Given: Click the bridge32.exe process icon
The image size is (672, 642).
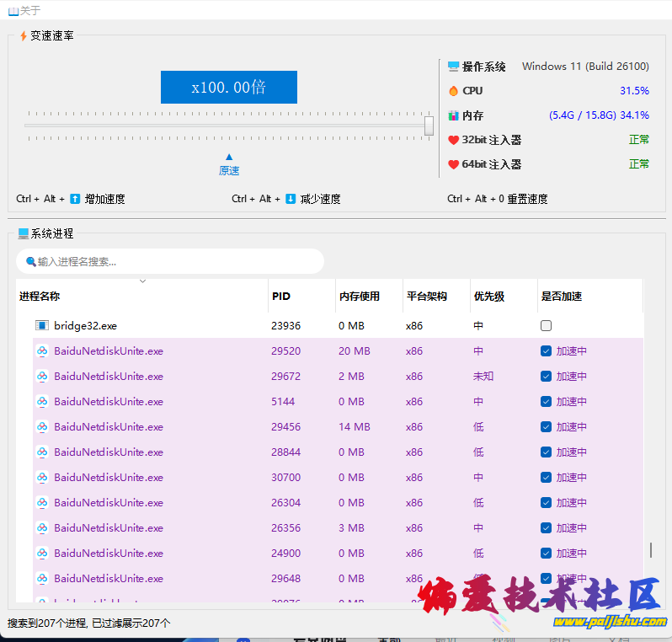Looking at the screenshot, I should pos(42,325).
